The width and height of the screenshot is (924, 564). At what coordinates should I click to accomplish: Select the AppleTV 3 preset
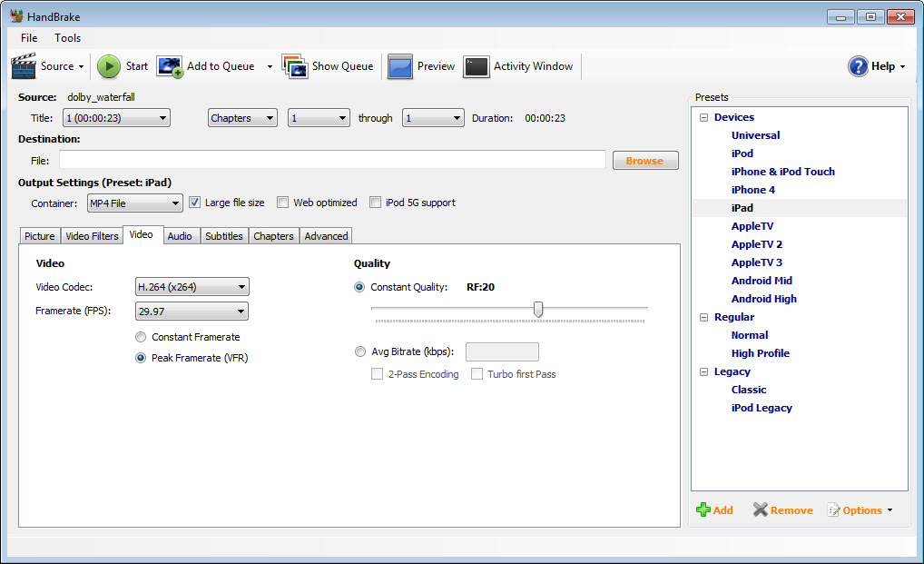pyautogui.click(x=757, y=262)
